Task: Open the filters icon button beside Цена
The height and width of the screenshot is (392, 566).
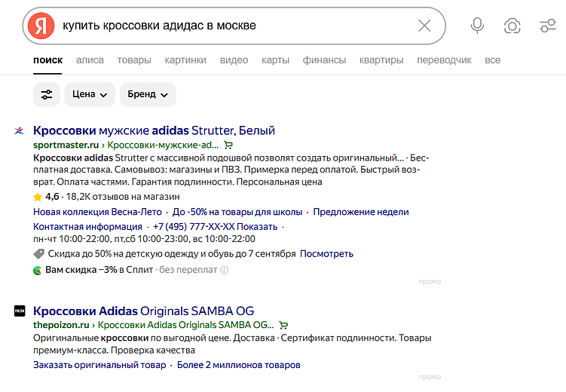Action: coord(47,94)
